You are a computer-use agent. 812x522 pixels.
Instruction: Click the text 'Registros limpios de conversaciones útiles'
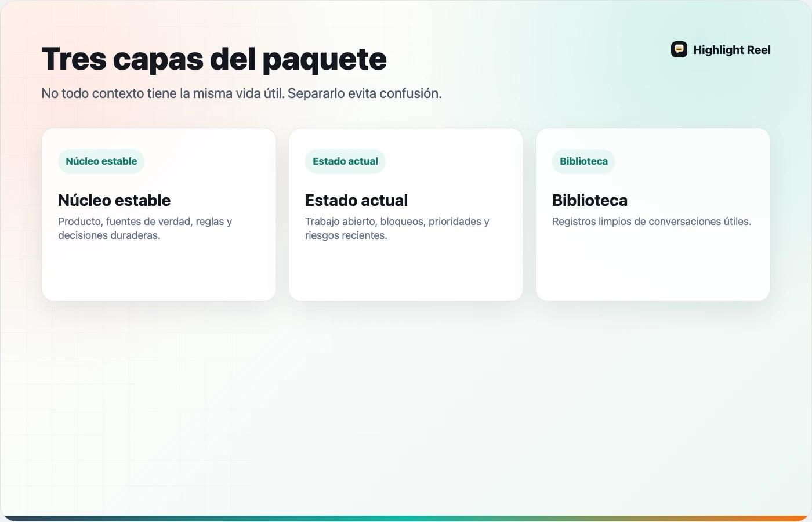point(652,222)
